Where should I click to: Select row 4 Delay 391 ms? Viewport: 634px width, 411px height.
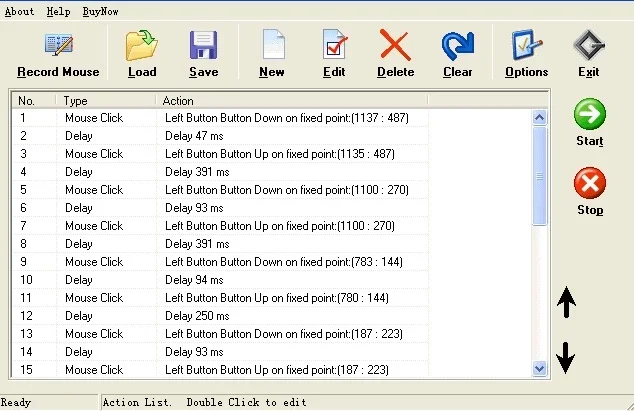tap(220, 172)
